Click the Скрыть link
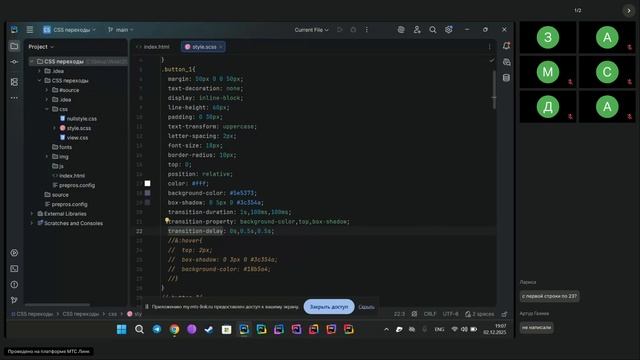This screenshot has height=360, width=640. point(367,307)
